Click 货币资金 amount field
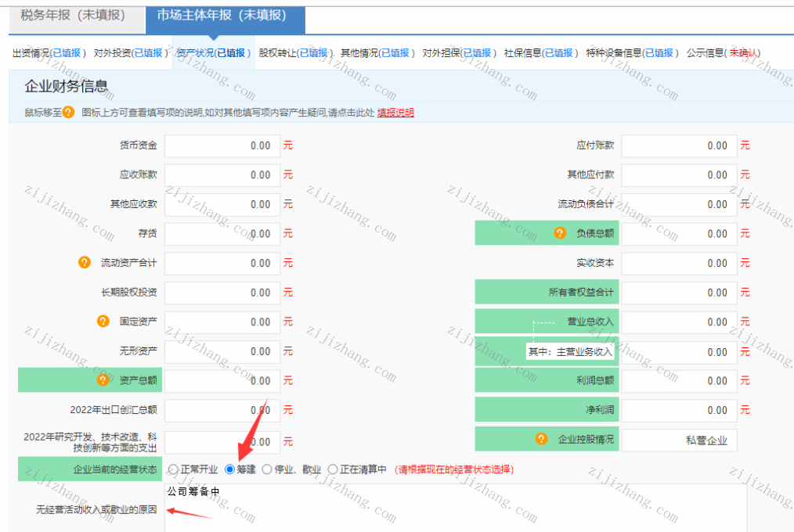The height and width of the screenshot is (532, 794). click(222, 146)
